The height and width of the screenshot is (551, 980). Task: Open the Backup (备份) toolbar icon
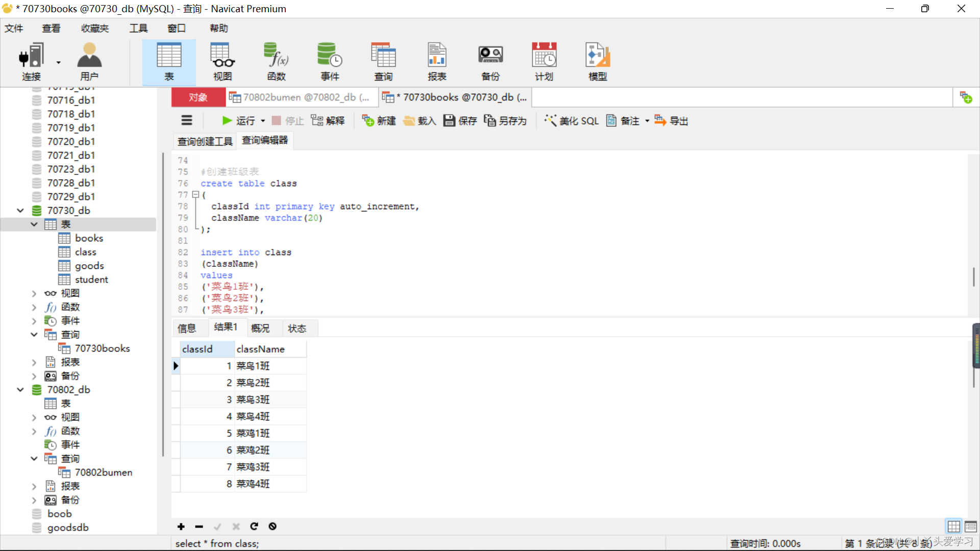(491, 62)
